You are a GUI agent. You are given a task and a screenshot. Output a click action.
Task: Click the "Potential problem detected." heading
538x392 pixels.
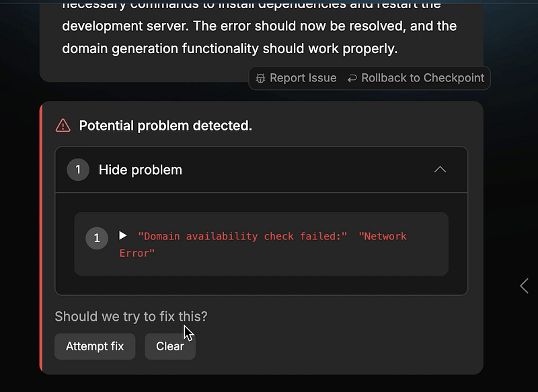[x=165, y=126]
